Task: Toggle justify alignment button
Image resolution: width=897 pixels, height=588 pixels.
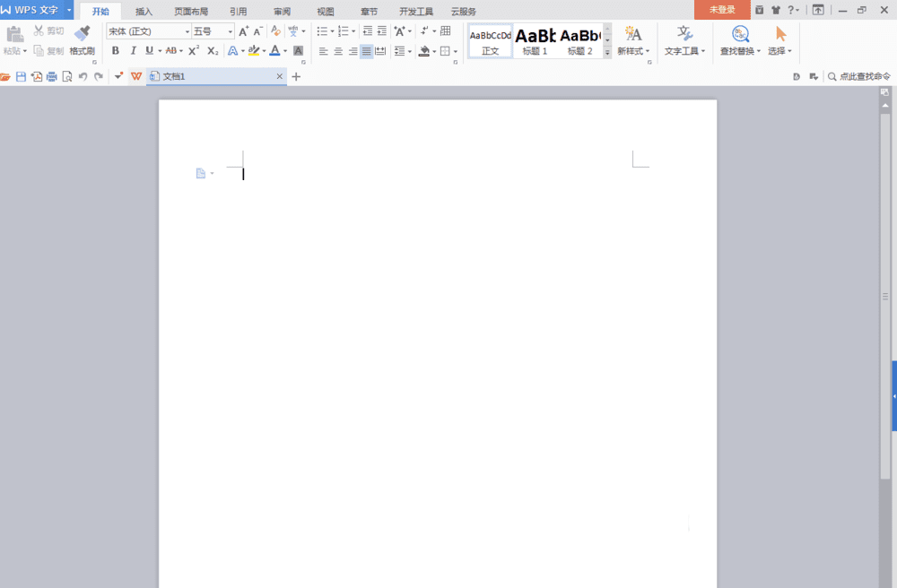Action: click(366, 51)
